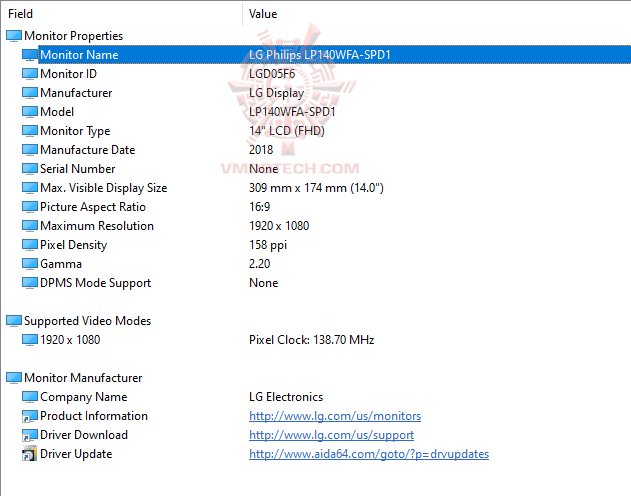
Task: Click the icon beside Model
Action: click(x=30, y=112)
